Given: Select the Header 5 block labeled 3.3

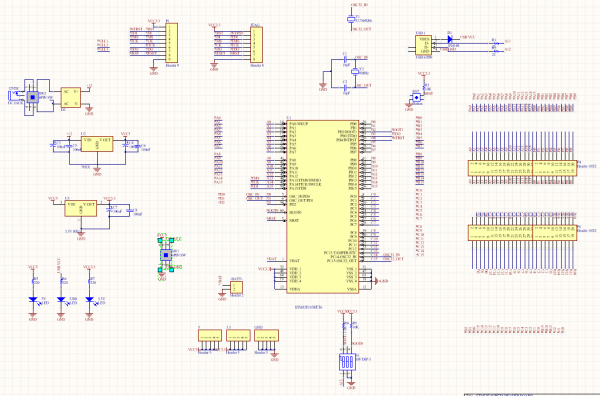Looking at the screenshot, I should click(x=238, y=336).
